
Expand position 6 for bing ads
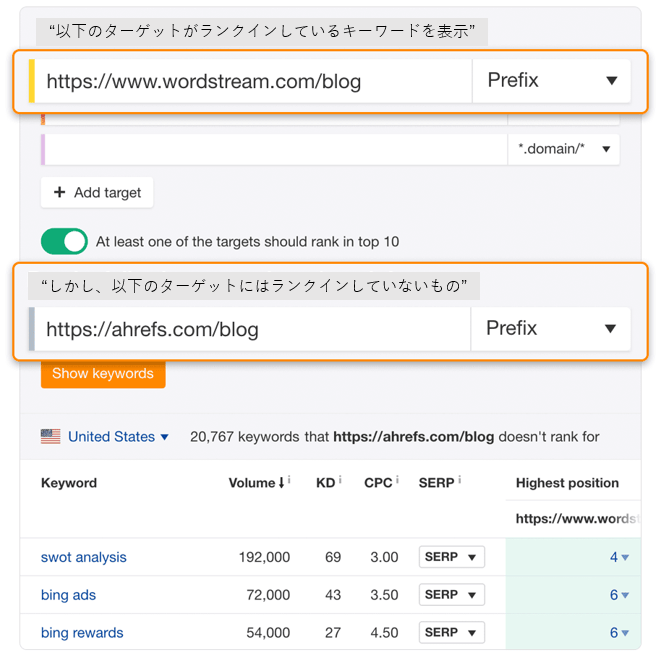[619, 595]
